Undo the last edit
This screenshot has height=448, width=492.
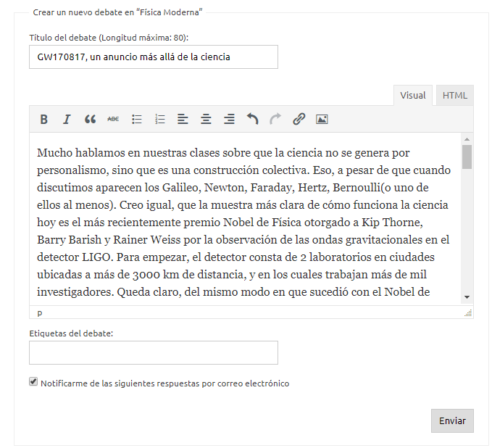pyautogui.click(x=252, y=120)
